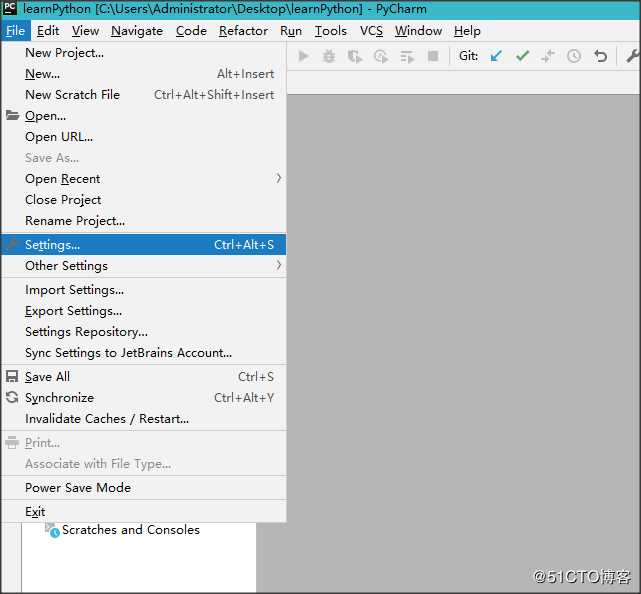The height and width of the screenshot is (594, 641).
Task: Expand the Other Settings submenu
Action: tap(144, 266)
